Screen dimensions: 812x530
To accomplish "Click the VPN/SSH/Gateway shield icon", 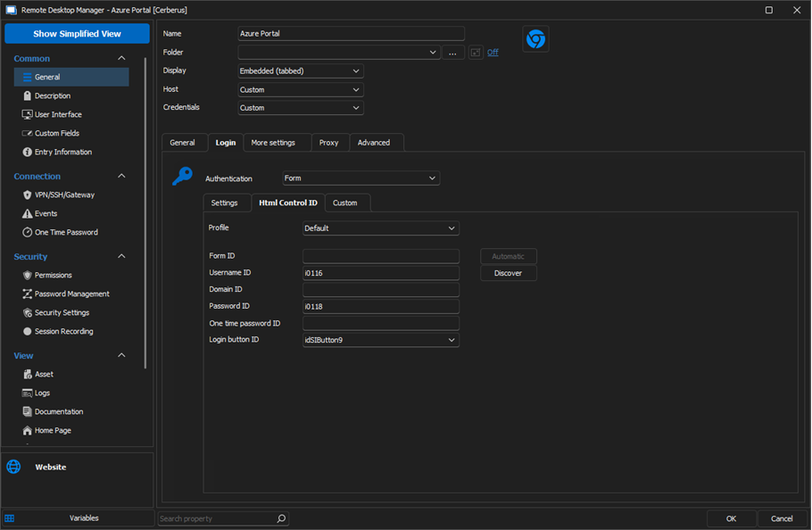I will [28, 195].
